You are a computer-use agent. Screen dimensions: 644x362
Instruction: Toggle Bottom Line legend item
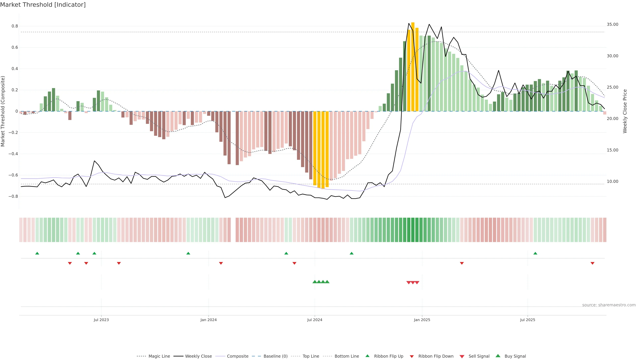pyautogui.click(x=346, y=356)
